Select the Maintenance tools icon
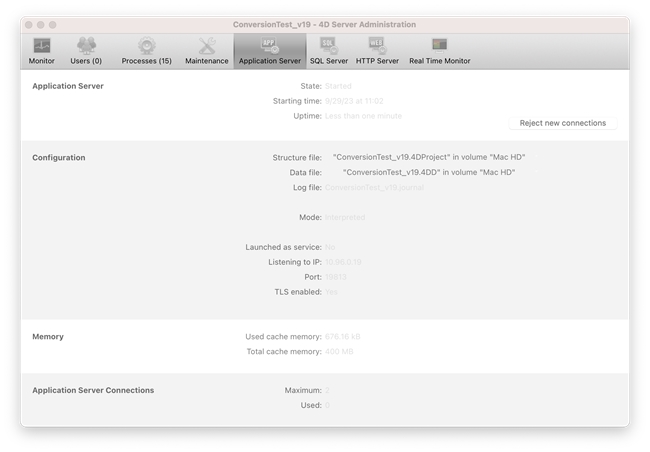Image resolution: width=650 pixels, height=452 pixels. tap(207, 46)
